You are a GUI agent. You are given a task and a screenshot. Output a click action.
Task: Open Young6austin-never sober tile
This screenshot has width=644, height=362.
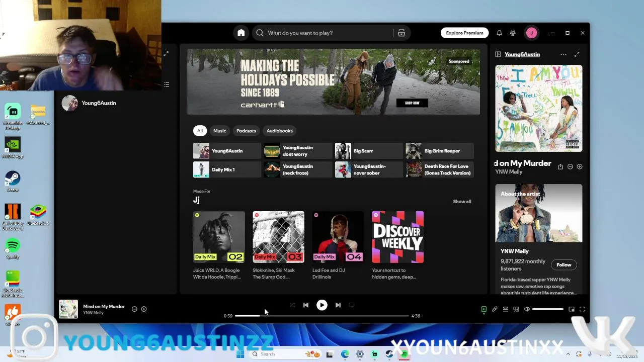tap(369, 169)
